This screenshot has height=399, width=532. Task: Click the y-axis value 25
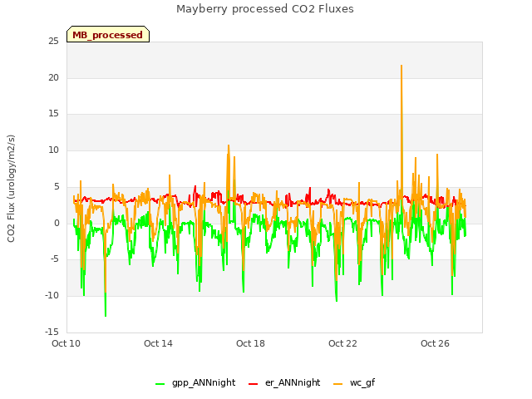click(53, 42)
